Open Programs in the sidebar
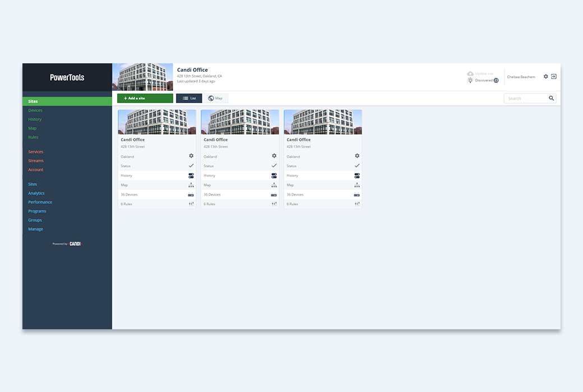583x392 pixels. click(x=37, y=211)
